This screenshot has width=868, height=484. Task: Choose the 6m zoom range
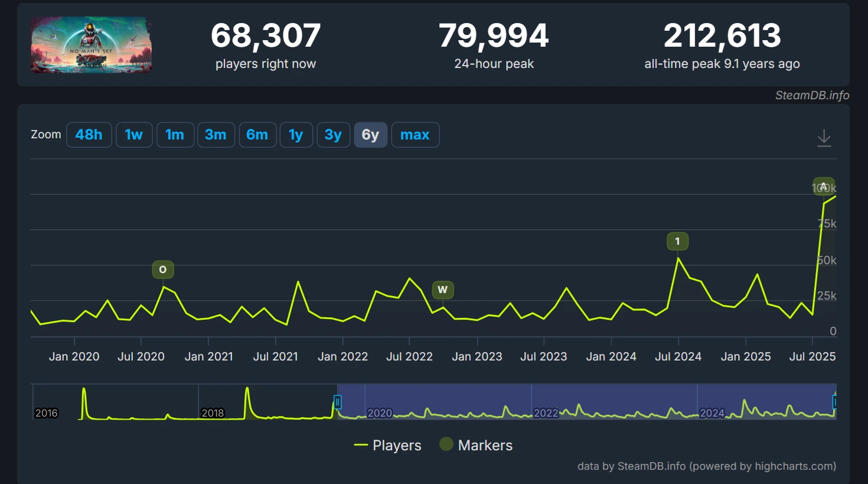point(257,135)
